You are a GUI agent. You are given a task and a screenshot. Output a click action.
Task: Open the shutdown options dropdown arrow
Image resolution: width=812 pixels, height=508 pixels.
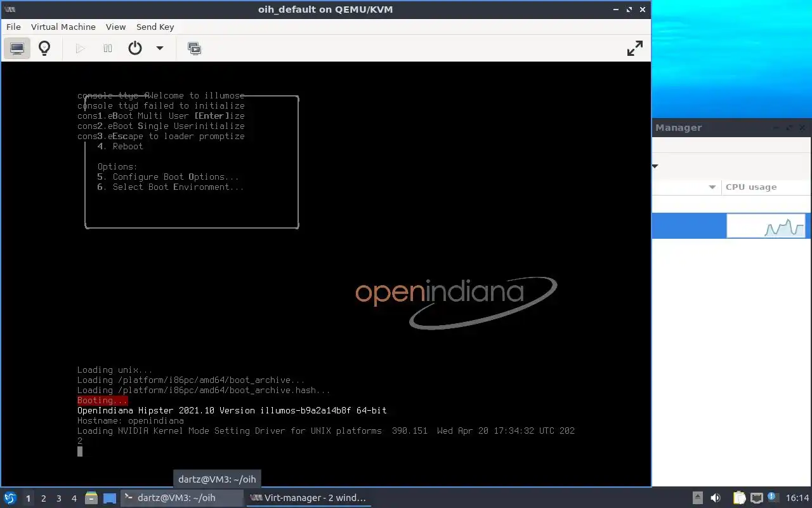[x=160, y=48]
